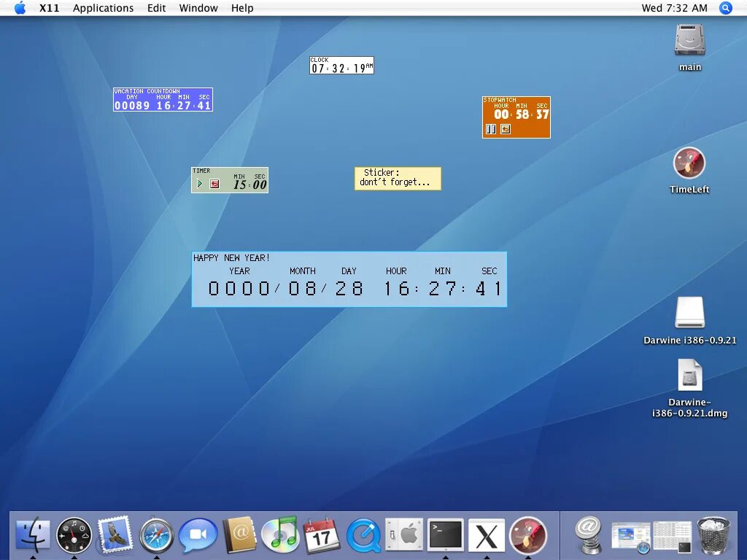Screen dimensions: 747x560
Task: Open the Applications menu
Action: tap(103, 8)
